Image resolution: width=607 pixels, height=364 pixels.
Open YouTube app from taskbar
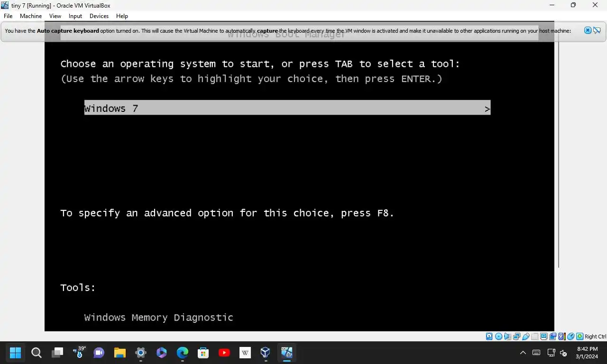click(224, 353)
